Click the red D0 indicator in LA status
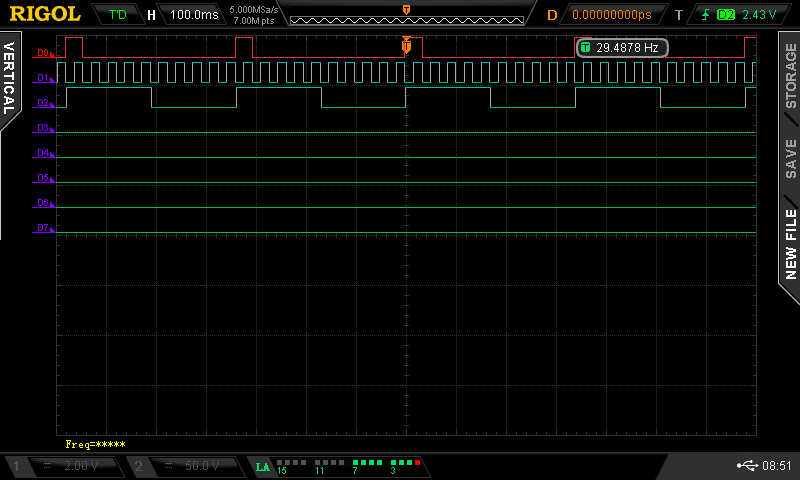Image resolution: width=800 pixels, height=480 pixels. [417, 463]
